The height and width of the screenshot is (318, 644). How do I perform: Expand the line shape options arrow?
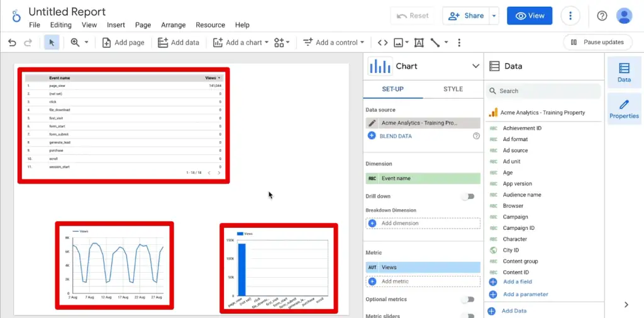(x=446, y=42)
